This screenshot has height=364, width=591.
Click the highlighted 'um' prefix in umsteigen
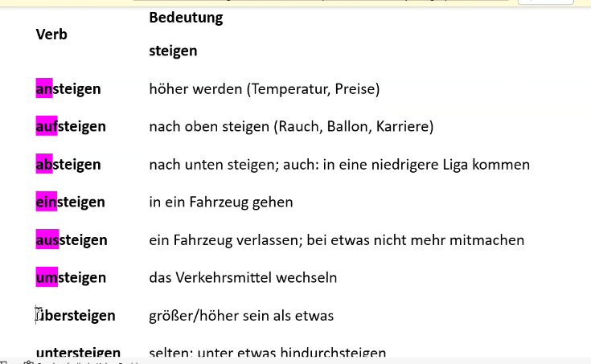(x=47, y=277)
